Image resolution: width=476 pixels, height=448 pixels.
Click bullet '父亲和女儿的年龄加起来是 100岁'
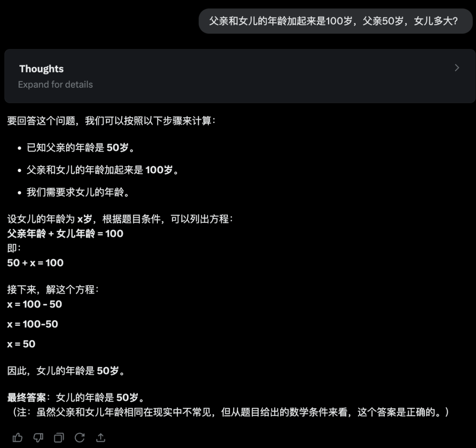103,170
